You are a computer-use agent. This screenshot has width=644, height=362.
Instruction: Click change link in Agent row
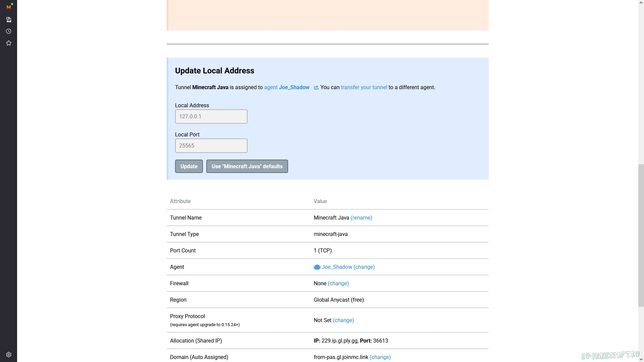pos(364,267)
